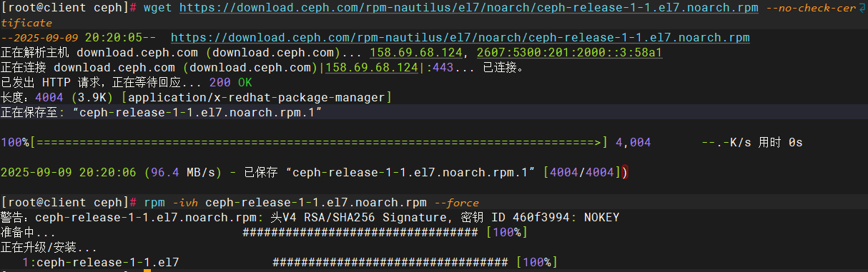Click the -ivh option
Screen dimensions: 868x272
point(184,203)
